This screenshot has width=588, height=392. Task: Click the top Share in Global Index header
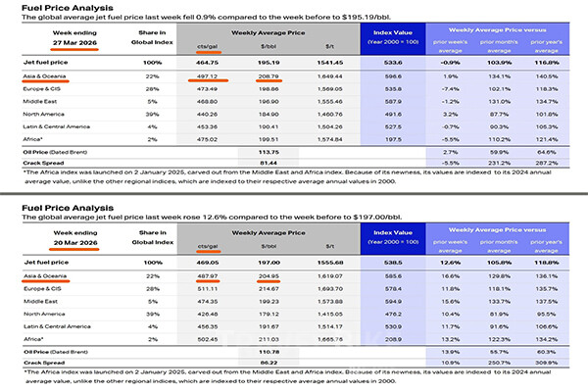point(152,37)
